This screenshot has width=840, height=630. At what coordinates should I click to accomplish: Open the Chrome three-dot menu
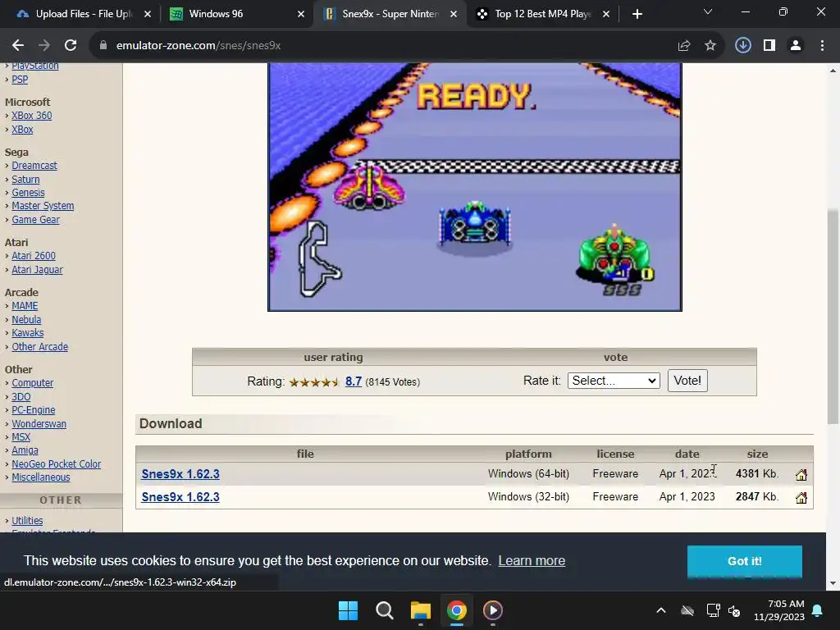(822, 46)
